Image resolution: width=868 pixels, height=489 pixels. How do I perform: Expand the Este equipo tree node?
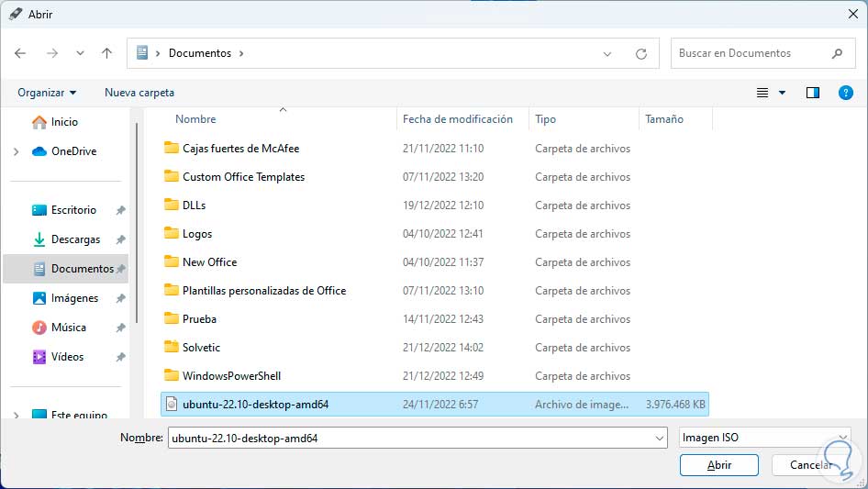tap(16, 415)
